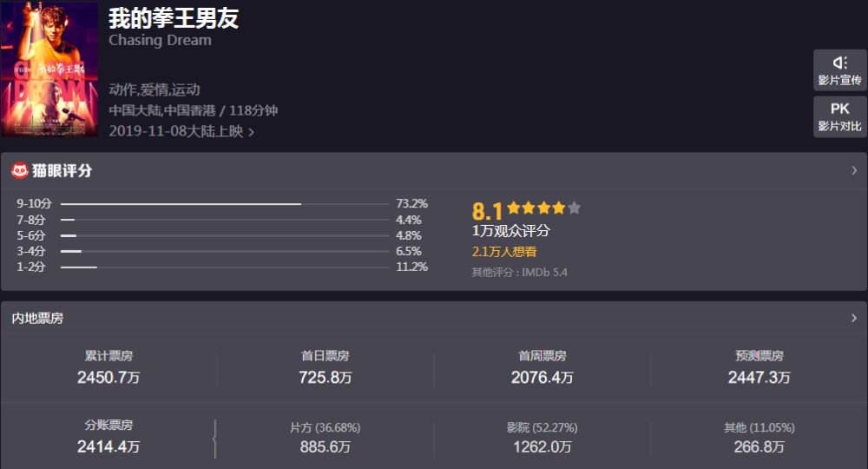
Task: Click the 2.1万人想看 link
Action: coord(504,252)
